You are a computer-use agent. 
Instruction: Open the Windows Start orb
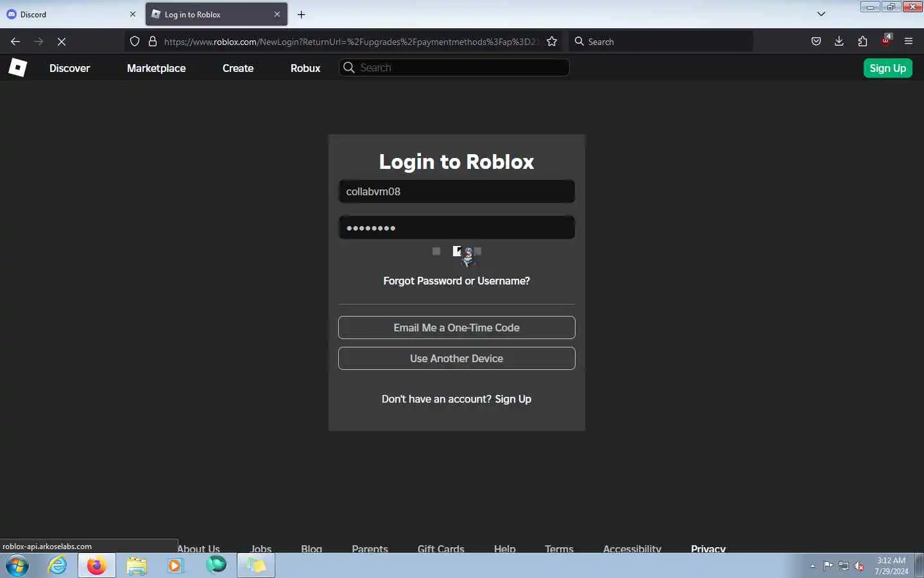click(17, 566)
